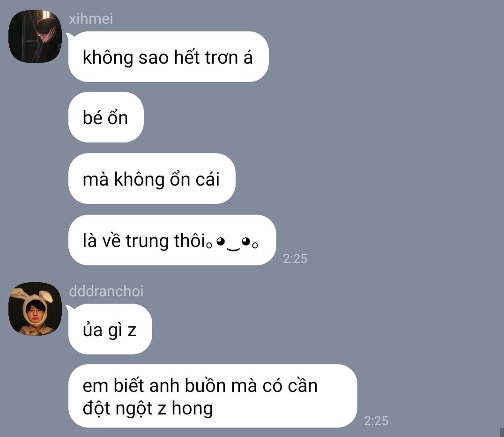The height and width of the screenshot is (437, 504).
Task: Click the 2:25 timestamp beside xihmei's last message
Action: coord(295,259)
